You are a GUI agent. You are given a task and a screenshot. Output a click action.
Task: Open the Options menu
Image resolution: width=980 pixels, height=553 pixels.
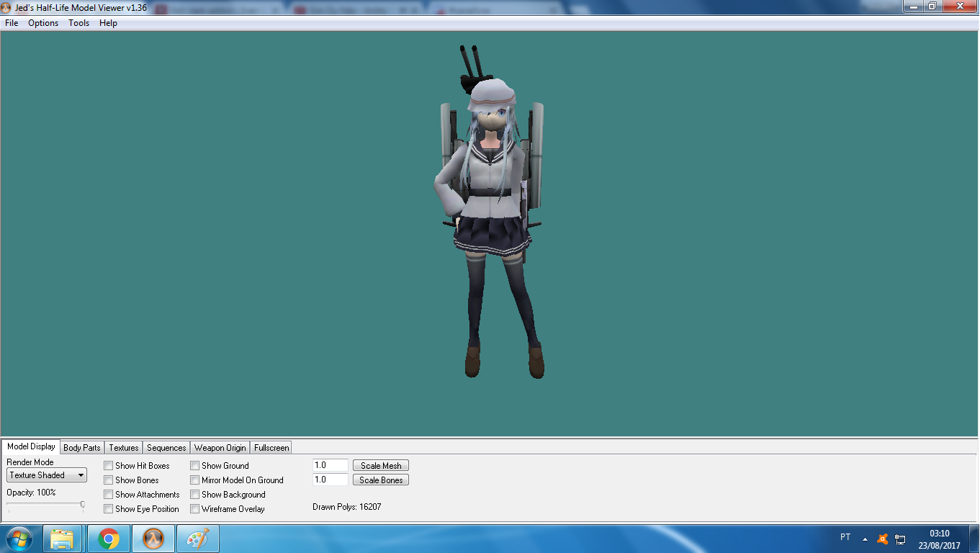pos(43,23)
